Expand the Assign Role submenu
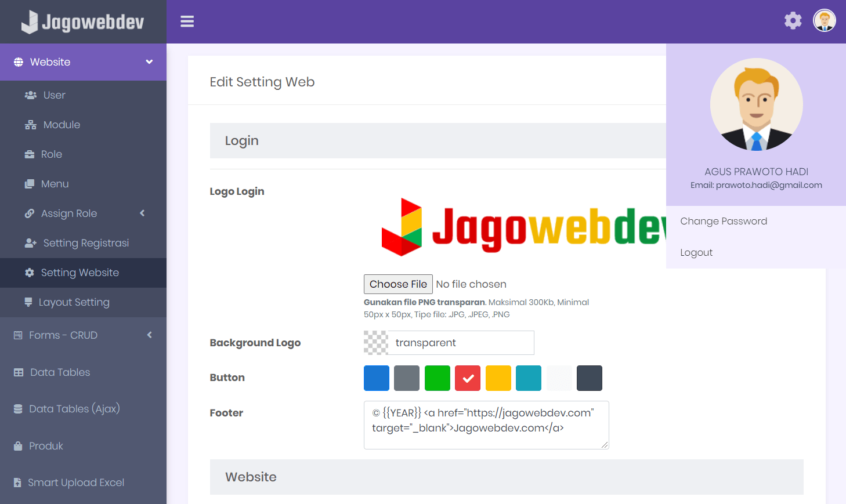The image size is (846, 504). [x=142, y=213]
